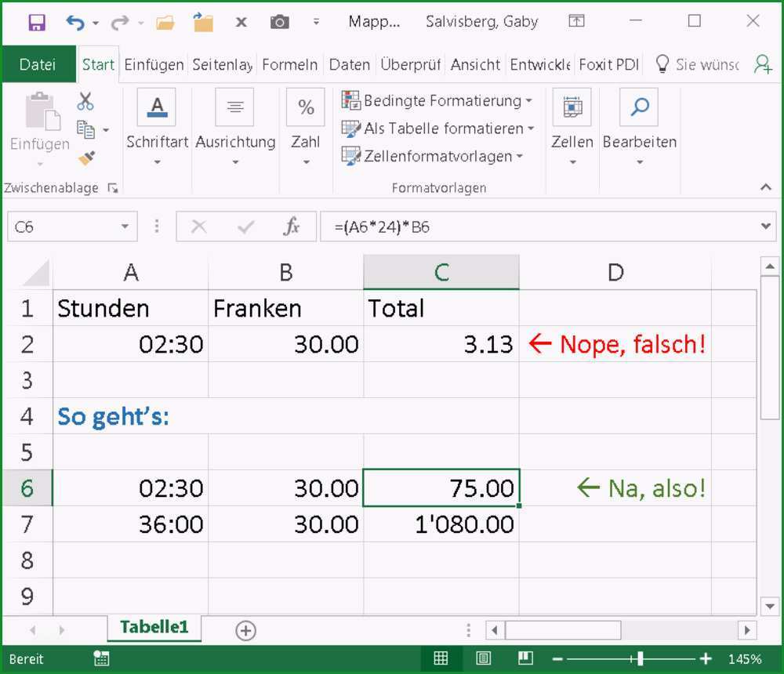784x674 pixels.
Task: Add a new sheet with the plus button
Action: 245,630
